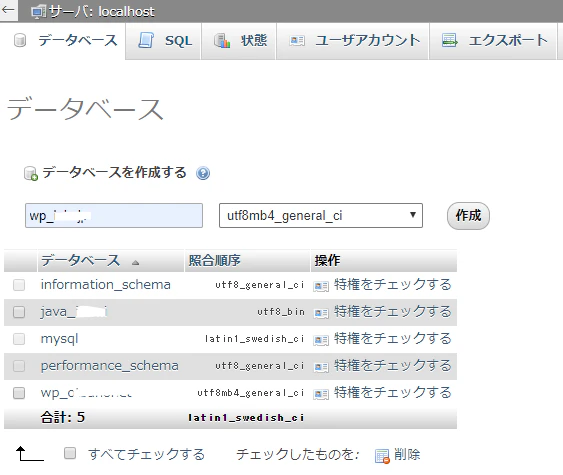
Task: Check the java_ database checkbox
Action: tap(19, 312)
